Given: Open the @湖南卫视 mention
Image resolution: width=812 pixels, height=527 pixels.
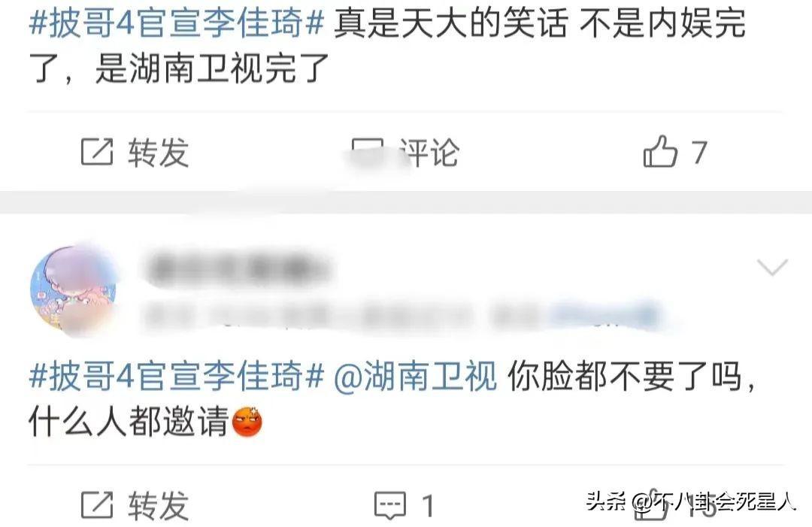Looking at the screenshot, I should (x=415, y=376).
